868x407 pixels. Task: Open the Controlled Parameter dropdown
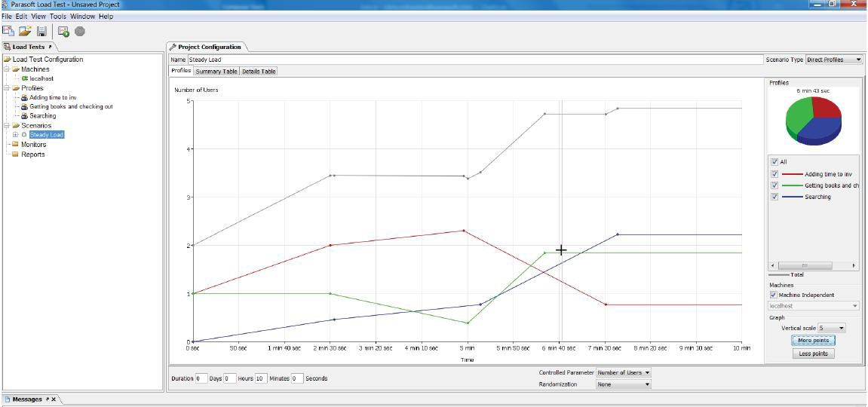[624, 373]
